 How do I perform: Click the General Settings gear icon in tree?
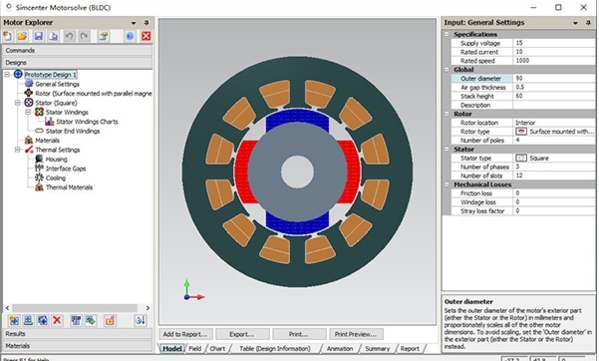click(29, 84)
